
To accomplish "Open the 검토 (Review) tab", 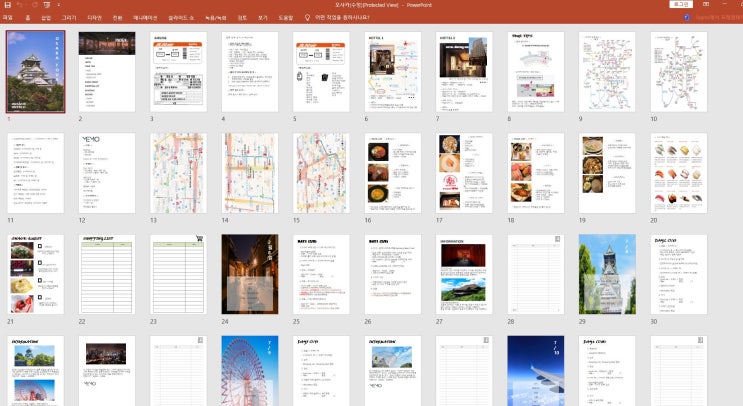I will coord(242,18).
